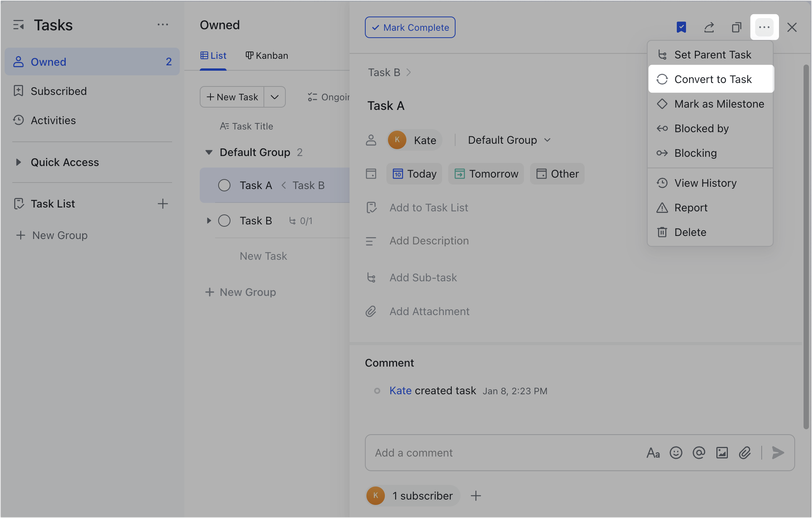This screenshot has height=518, width=812.
Task: Open the New Task dropdown arrow
Action: 274,97
